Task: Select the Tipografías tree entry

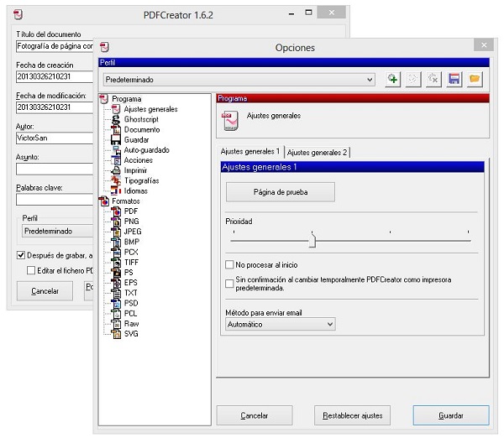Action: tap(141, 180)
